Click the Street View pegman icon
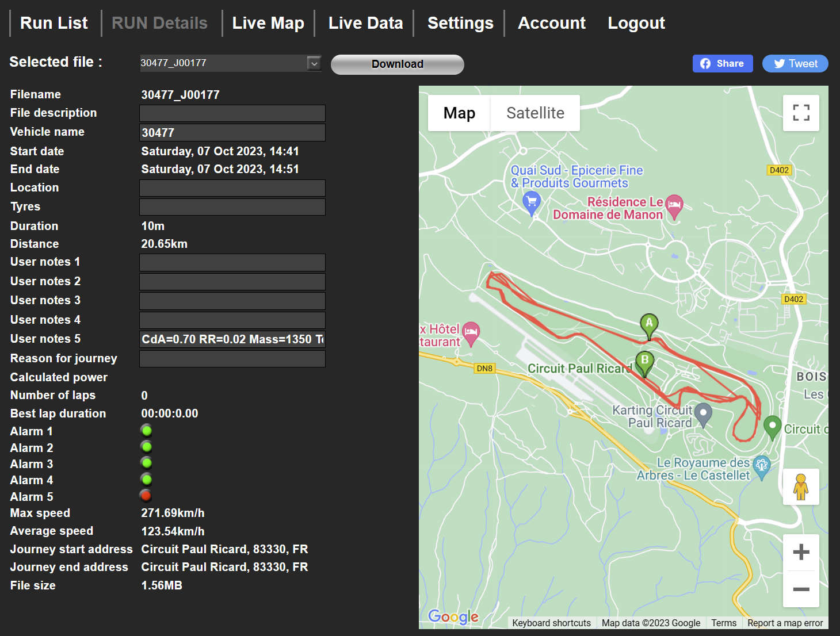The height and width of the screenshot is (636, 840). tap(800, 486)
